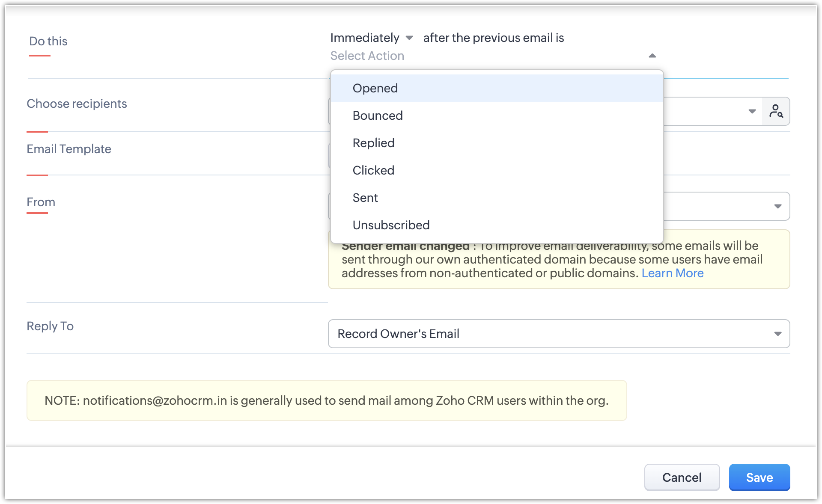Collapse the Select Action dropdown arrow
822x504 pixels.
(652, 56)
